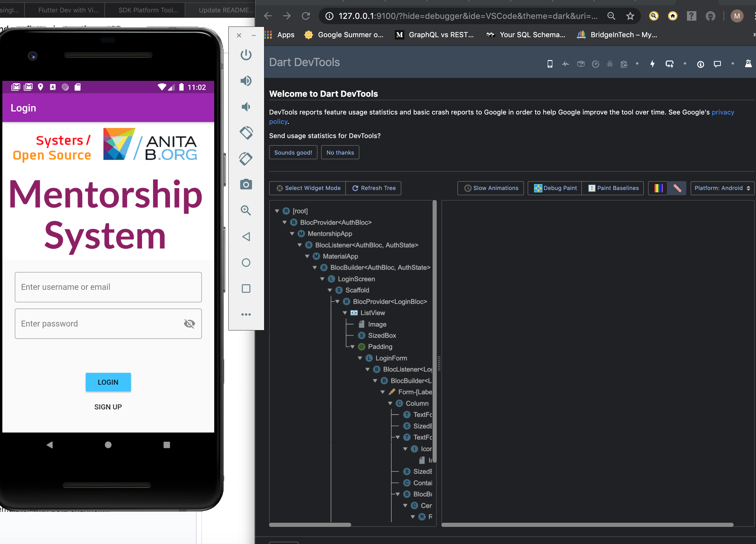
Task: Open the privacy policy link
Action: tap(723, 112)
